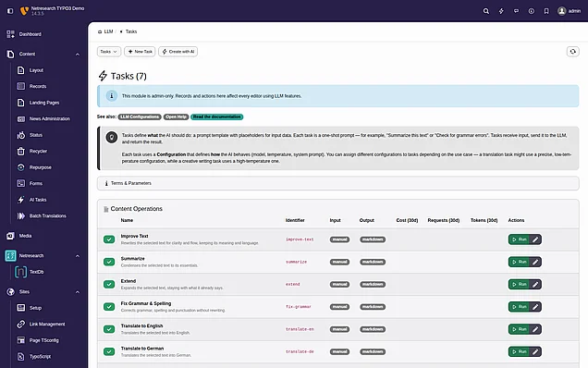Expand the Terms & Parameters section

pyautogui.click(x=337, y=183)
